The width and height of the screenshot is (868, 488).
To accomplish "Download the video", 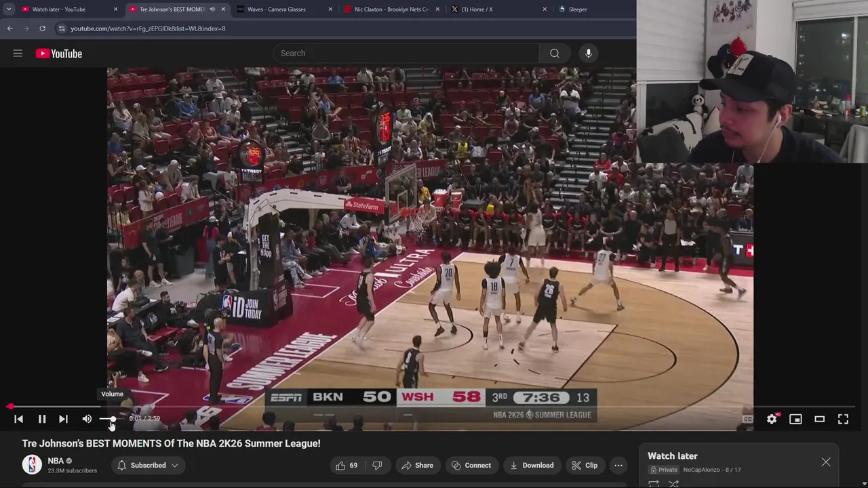I will [532, 465].
